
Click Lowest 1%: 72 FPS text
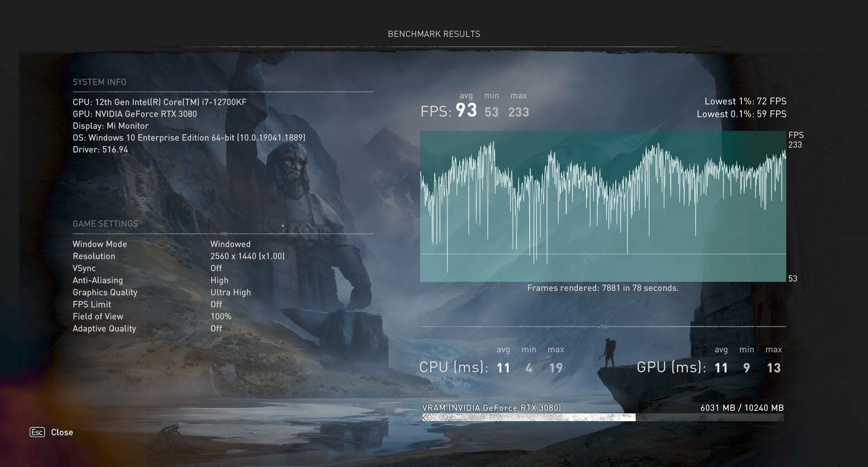click(x=745, y=101)
